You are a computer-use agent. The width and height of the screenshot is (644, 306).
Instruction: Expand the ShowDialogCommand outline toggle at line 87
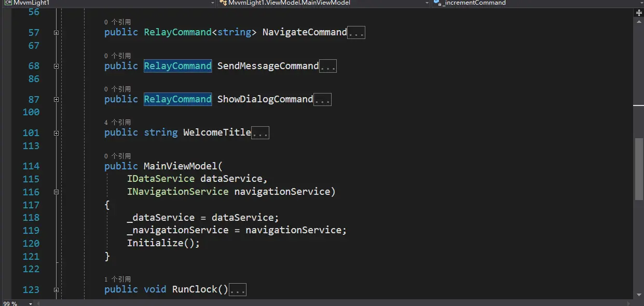(56, 99)
